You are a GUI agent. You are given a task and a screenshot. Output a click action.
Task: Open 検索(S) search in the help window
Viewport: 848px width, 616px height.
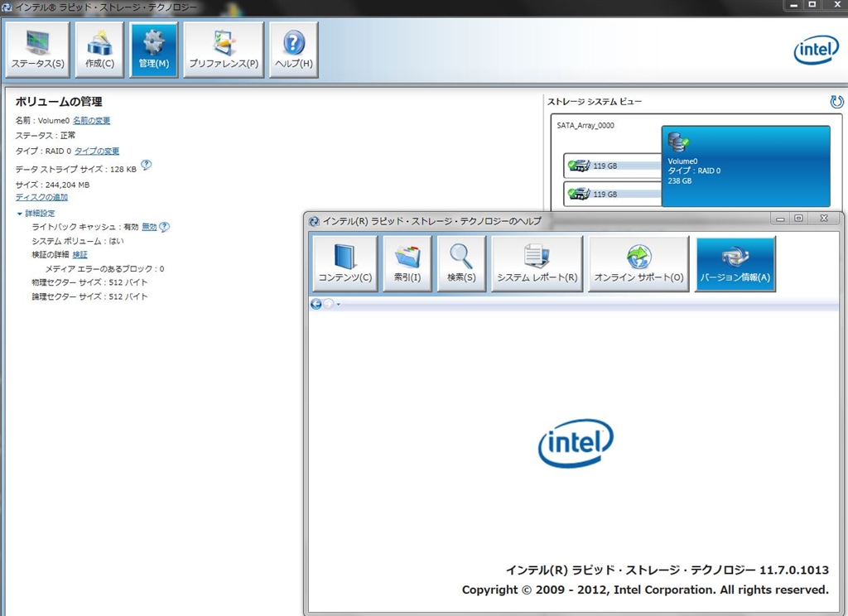[x=461, y=264]
